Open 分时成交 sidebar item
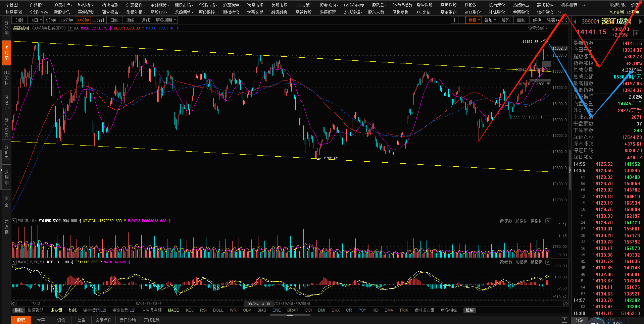644x324 pixels. point(6,127)
